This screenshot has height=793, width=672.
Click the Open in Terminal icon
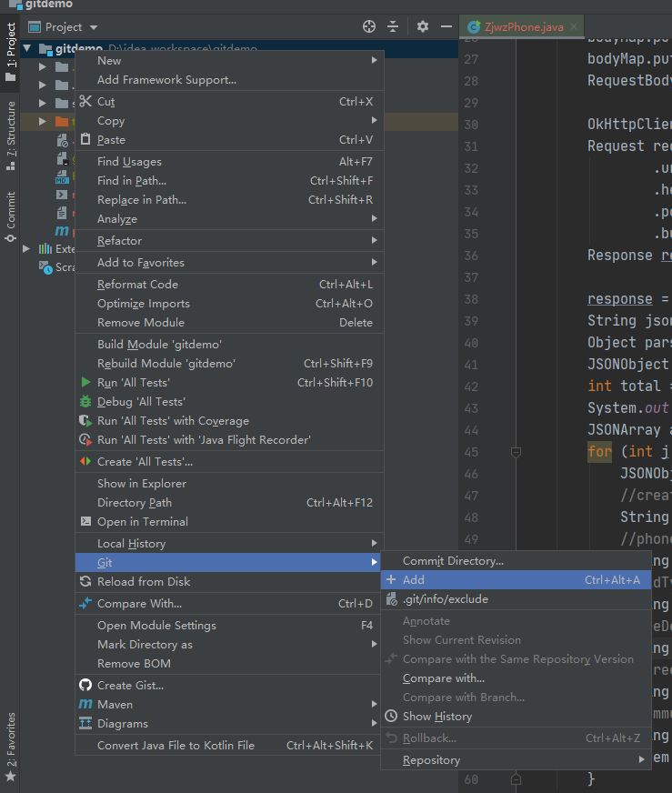tap(86, 521)
